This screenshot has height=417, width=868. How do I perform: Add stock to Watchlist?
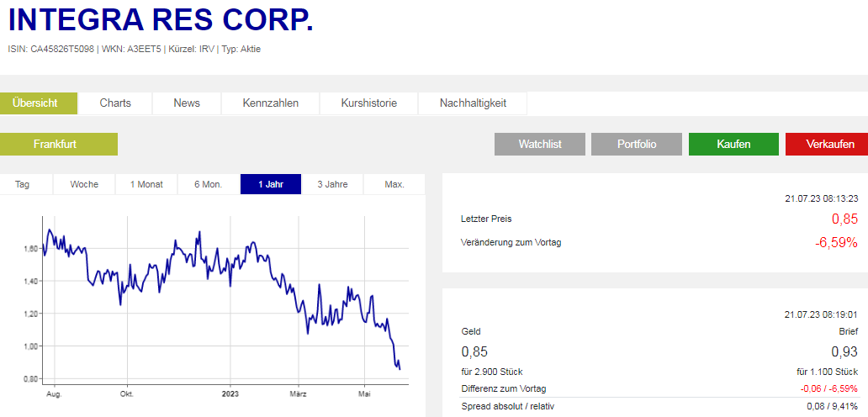[x=540, y=145]
